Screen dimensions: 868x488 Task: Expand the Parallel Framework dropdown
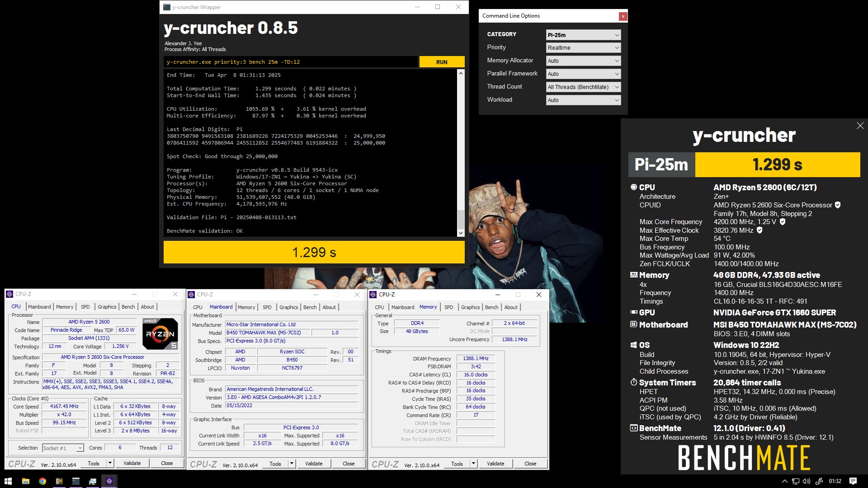tap(583, 74)
